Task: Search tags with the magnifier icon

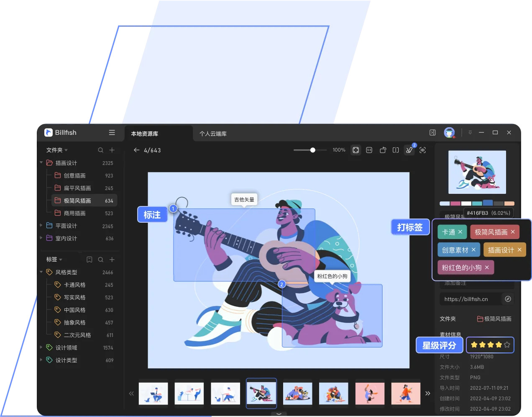Action: [x=101, y=260]
